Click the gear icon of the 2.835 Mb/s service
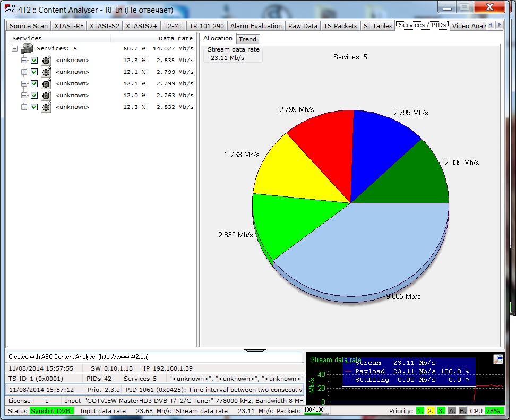This screenshot has height=420, width=516. coord(46,60)
